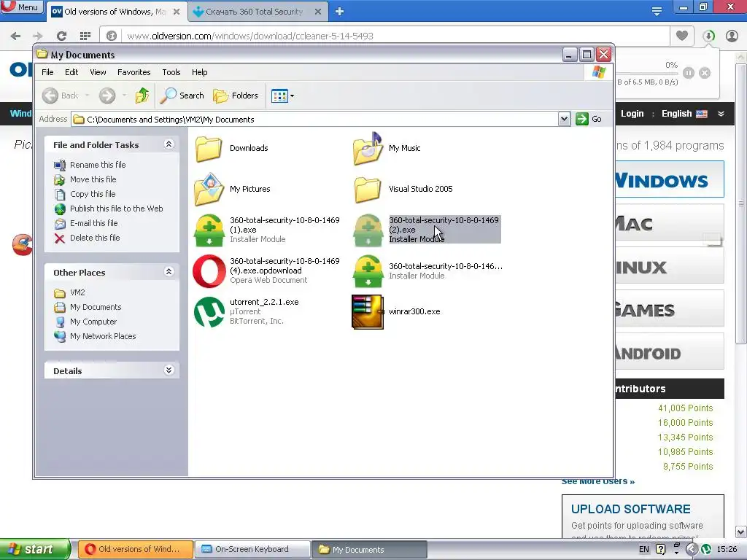747x560 pixels.
Task: Click the Up folder toolbar icon
Action: tap(142, 96)
